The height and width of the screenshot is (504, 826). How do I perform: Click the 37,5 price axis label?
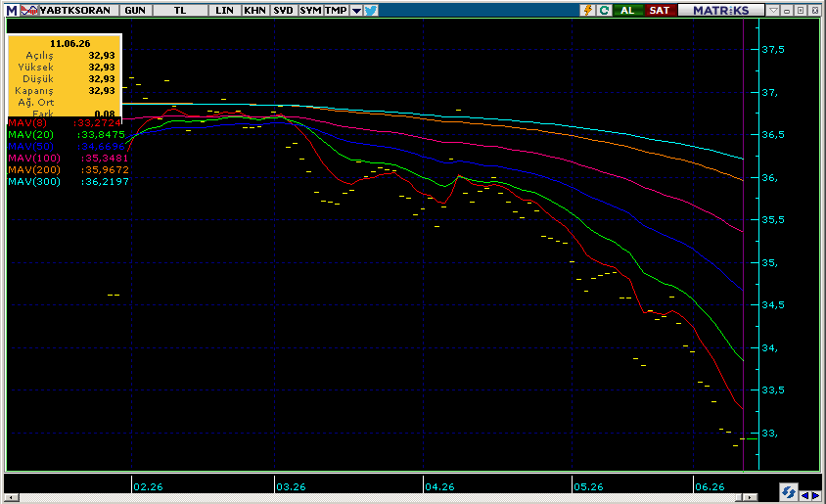(773, 50)
